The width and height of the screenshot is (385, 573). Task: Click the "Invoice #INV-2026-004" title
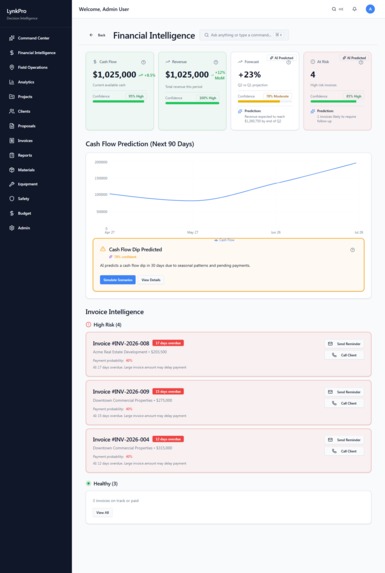(121, 439)
